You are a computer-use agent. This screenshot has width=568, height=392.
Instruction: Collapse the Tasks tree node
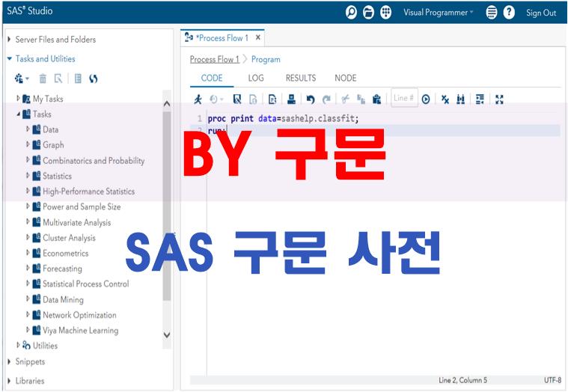(18, 114)
